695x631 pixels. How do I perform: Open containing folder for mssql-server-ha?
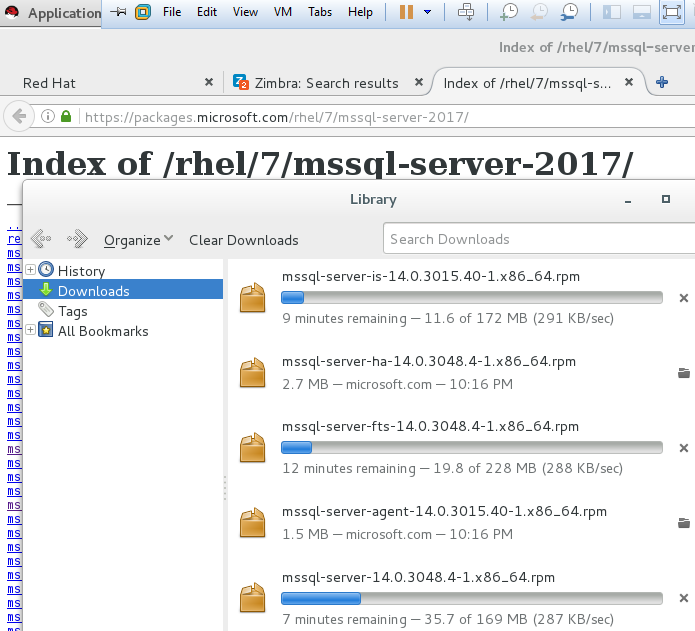click(x=684, y=373)
